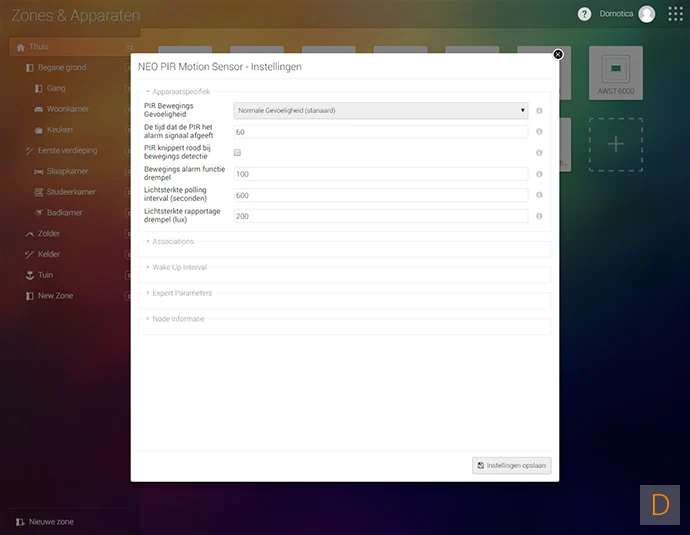Click info icon for PIR Bewegings Gevoeligheid
The width and height of the screenshot is (690, 535).
point(539,111)
